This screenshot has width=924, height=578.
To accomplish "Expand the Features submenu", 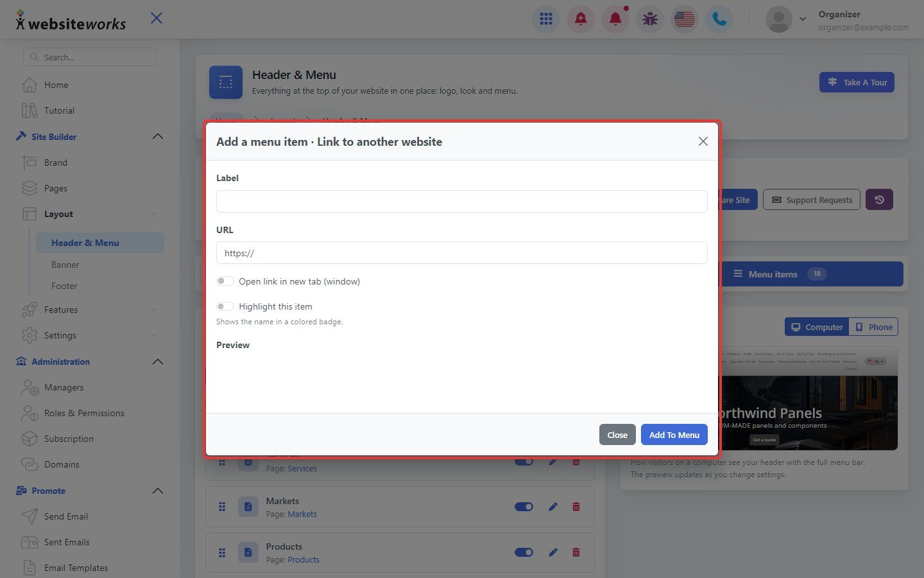I will pos(153,310).
